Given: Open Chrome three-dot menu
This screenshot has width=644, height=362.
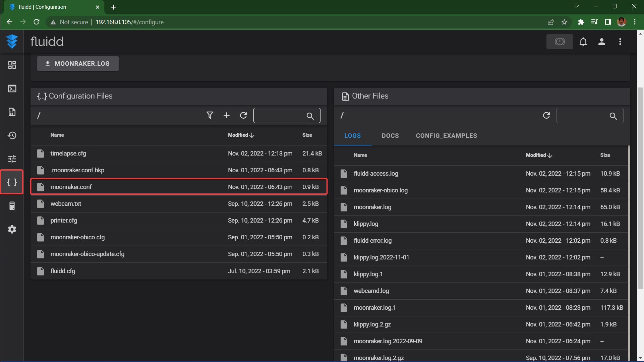Looking at the screenshot, I should [635, 22].
